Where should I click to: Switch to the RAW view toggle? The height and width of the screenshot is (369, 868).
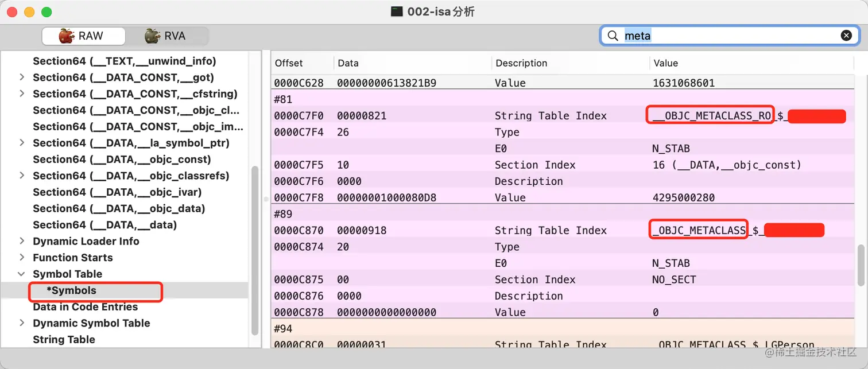(84, 36)
